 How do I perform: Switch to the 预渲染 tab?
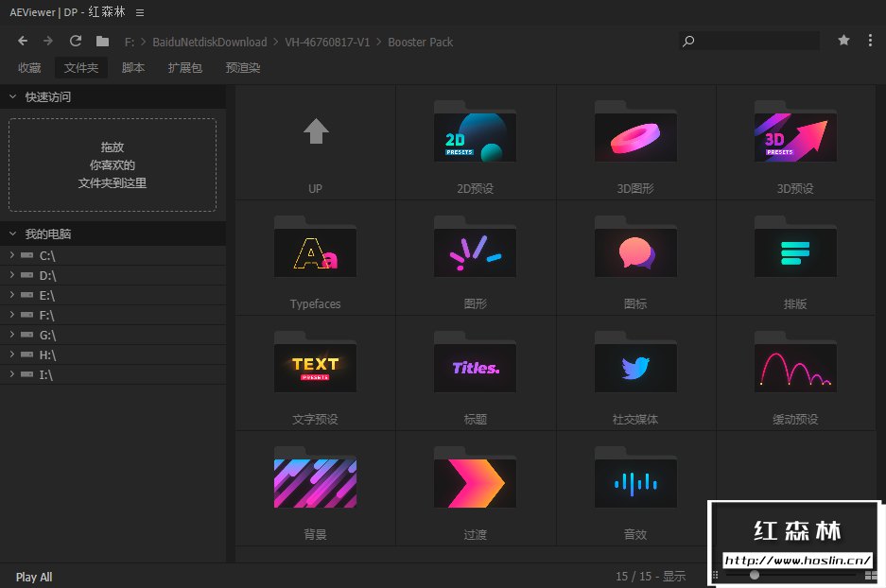243,68
